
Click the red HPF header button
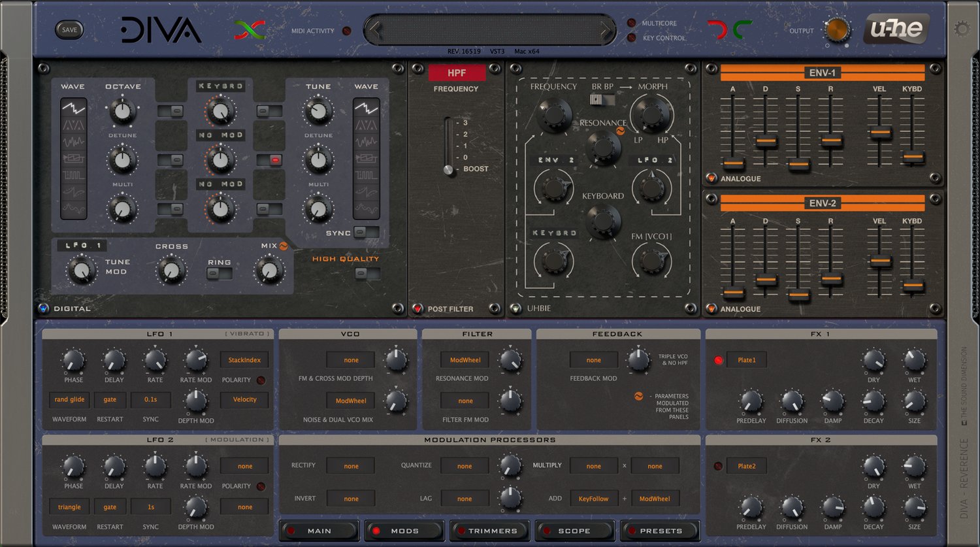tap(457, 73)
